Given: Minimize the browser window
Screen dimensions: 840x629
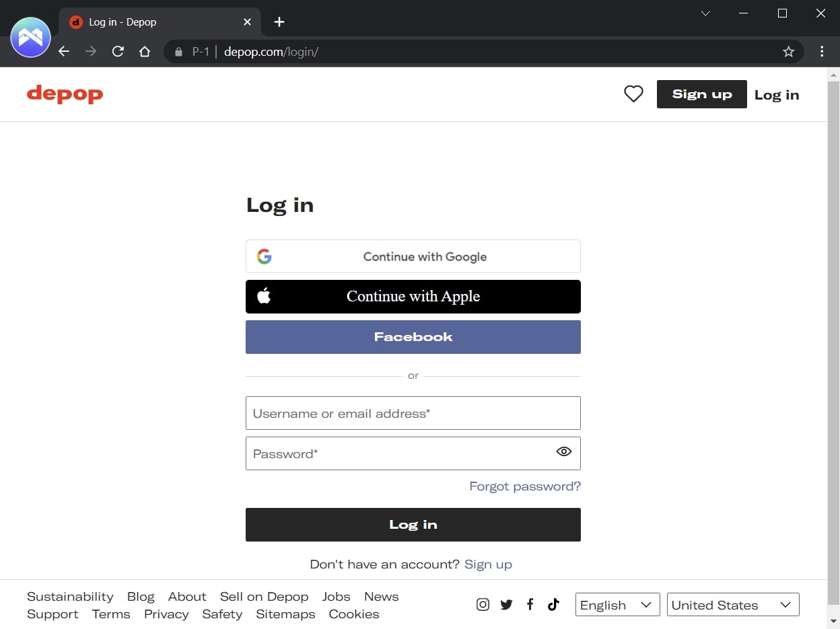Looking at the screenshot, I should pos(744,13).
